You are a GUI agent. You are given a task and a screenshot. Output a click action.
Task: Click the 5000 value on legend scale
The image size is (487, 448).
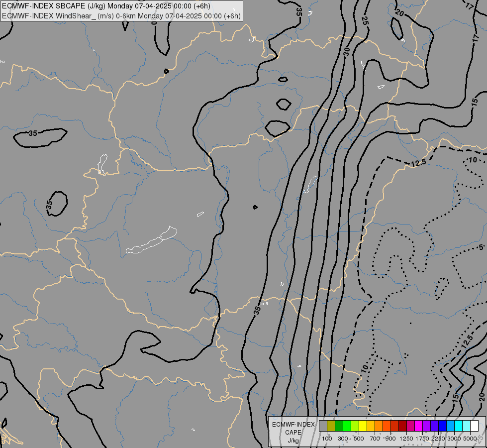470,439
